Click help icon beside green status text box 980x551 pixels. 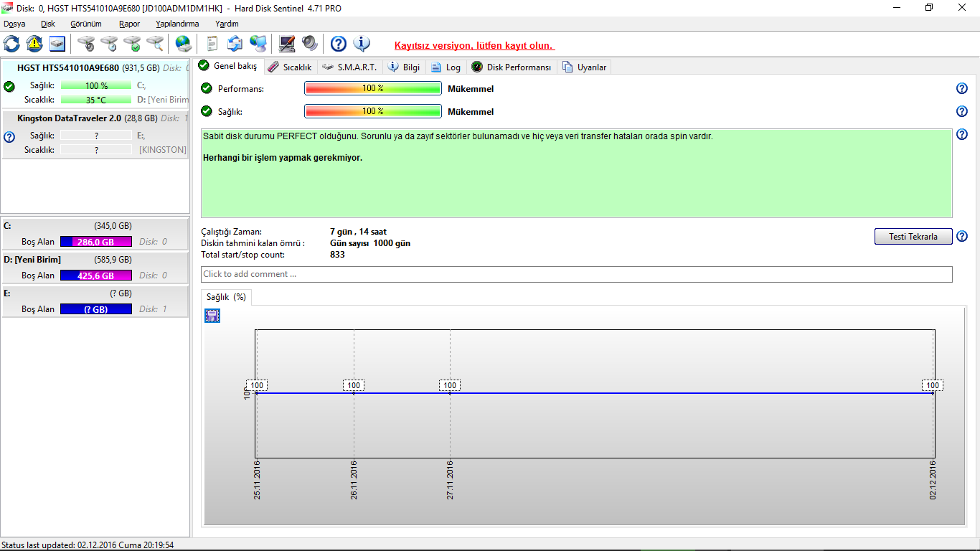(962, 134)
